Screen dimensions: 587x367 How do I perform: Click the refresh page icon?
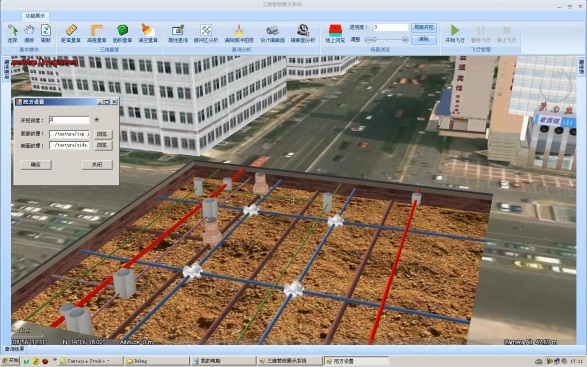[46, 33]
